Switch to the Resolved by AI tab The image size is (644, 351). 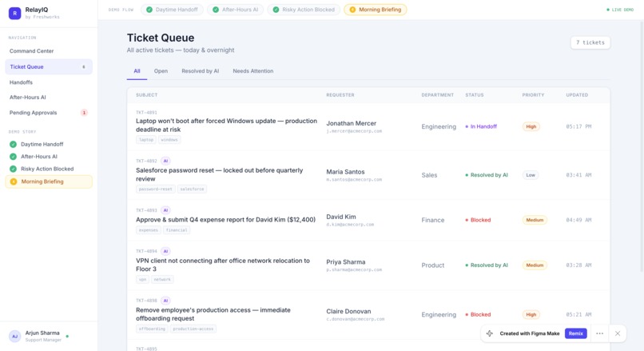[200, 71]
